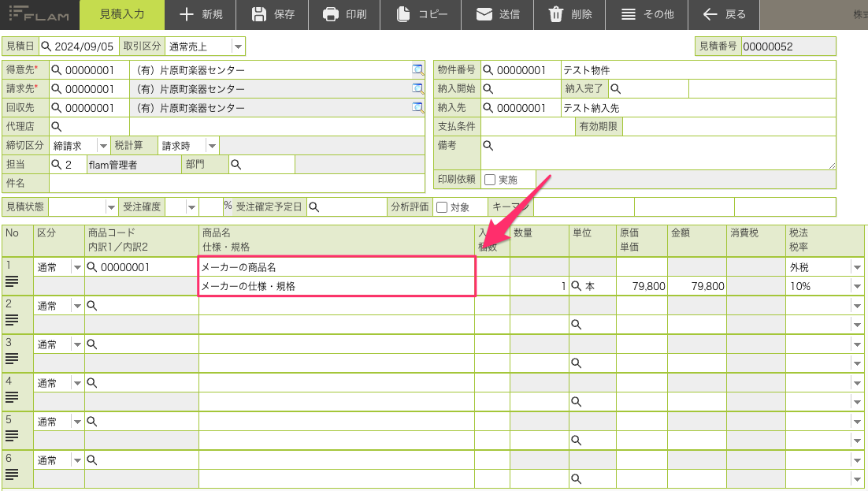Enable the 対象 analysis checkbox
Image resolution: width=868 pixels, height=491 pixels.
pos(442,207)
